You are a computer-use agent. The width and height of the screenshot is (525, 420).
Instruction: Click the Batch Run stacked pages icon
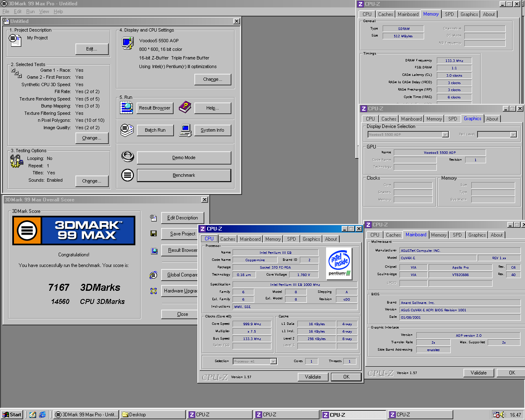(127, 130)
